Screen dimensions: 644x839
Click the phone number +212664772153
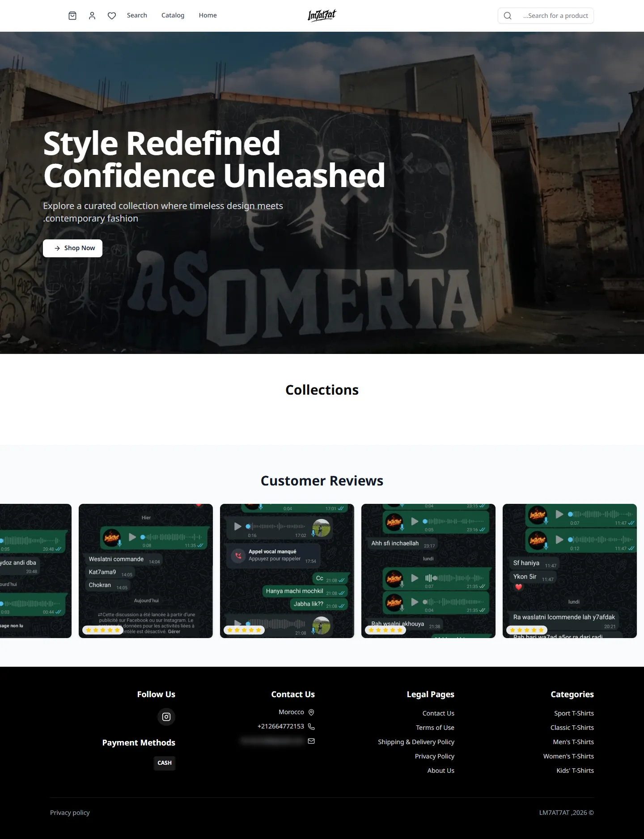281,726
